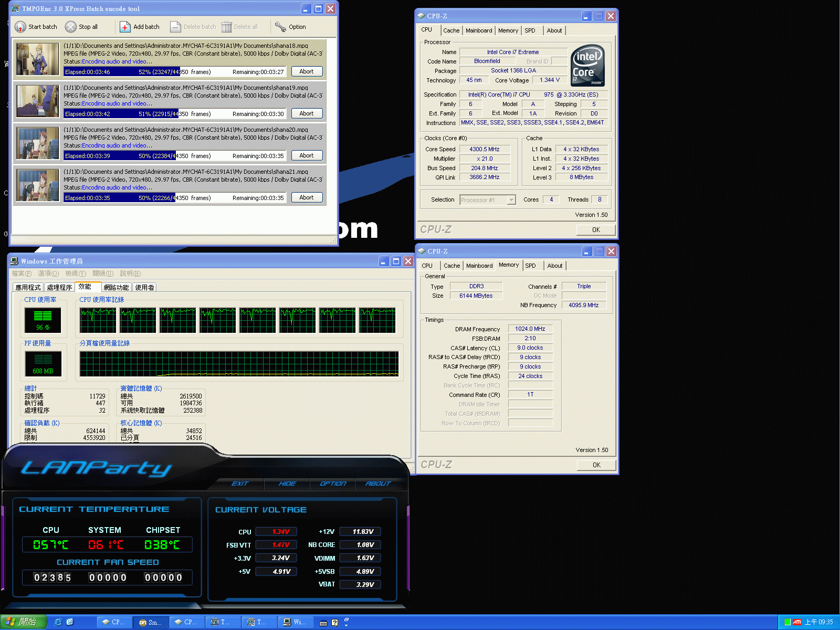Click EXIT in LANParty utility

240,484
